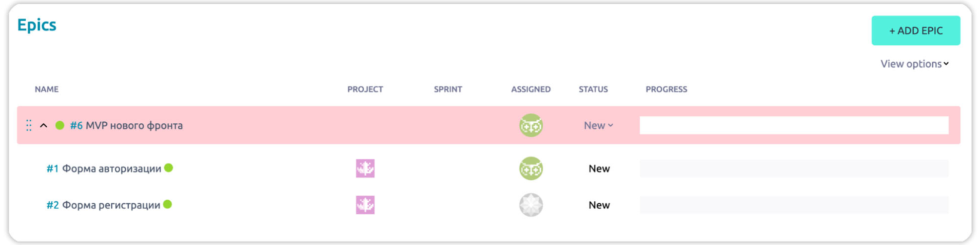Click the pink project icon for Форма авторизации
Screen dimensions: 980x245
pos(365,168)
